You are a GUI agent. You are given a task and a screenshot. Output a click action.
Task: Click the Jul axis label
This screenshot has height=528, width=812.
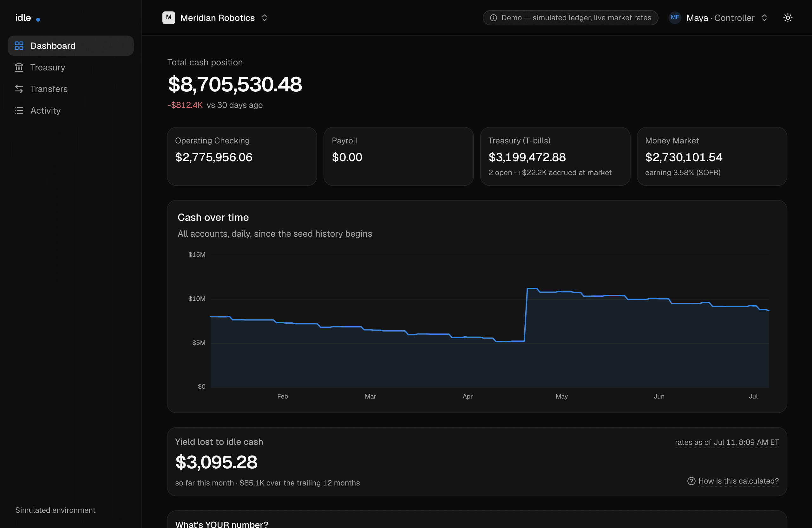click(x=753, y=396)
